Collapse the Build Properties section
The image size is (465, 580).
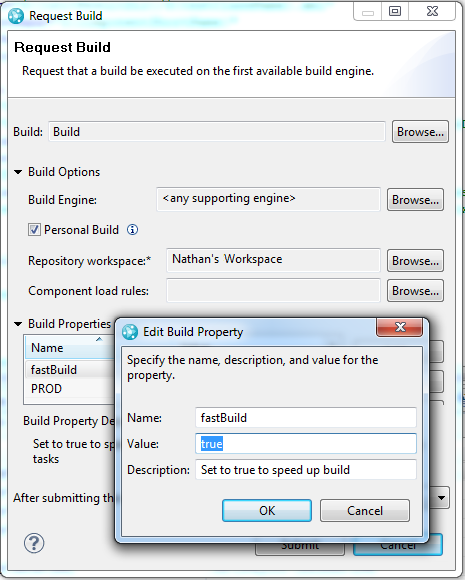click(x=18, y=324)
